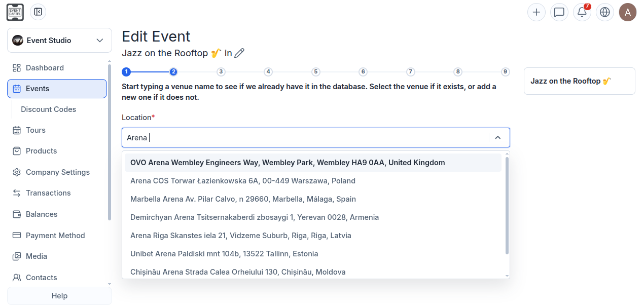
Task: Expand the Event Studio workspace selector
Action: tap(59, 40)
